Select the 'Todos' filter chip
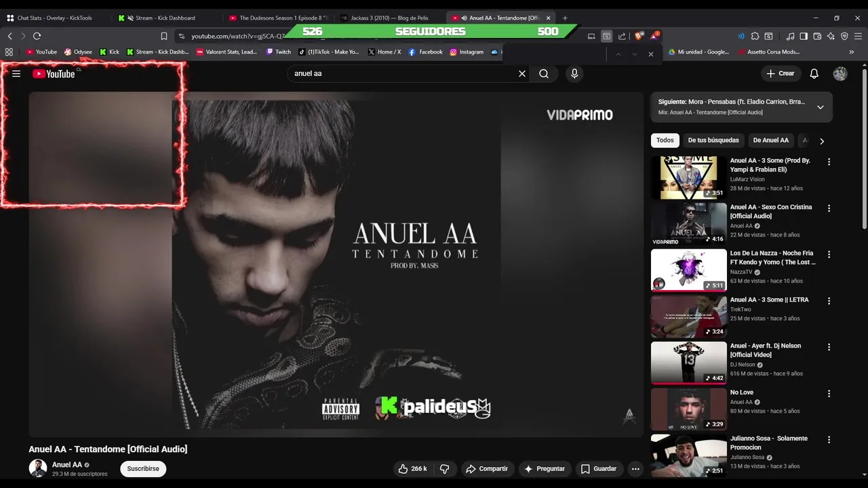The width and height of the screenshot is (868, 488). pos(665,140)
